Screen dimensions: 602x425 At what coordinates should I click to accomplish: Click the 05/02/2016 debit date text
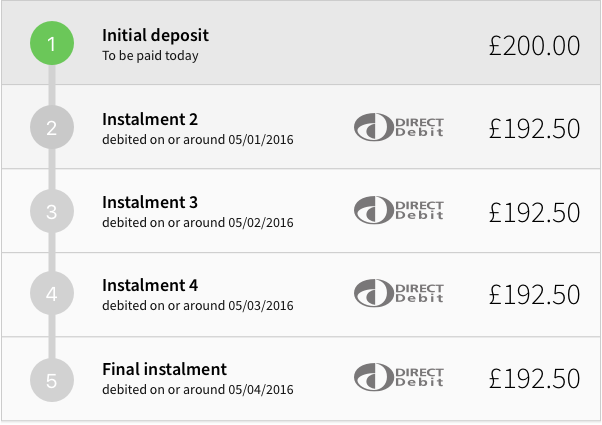tap(260, 223)
